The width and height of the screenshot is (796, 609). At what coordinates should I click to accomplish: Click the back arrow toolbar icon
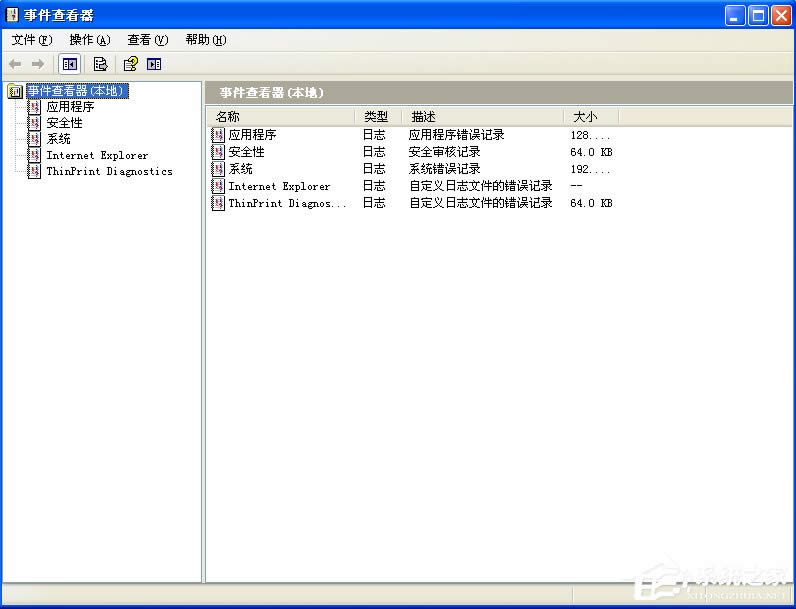(15, 64)
